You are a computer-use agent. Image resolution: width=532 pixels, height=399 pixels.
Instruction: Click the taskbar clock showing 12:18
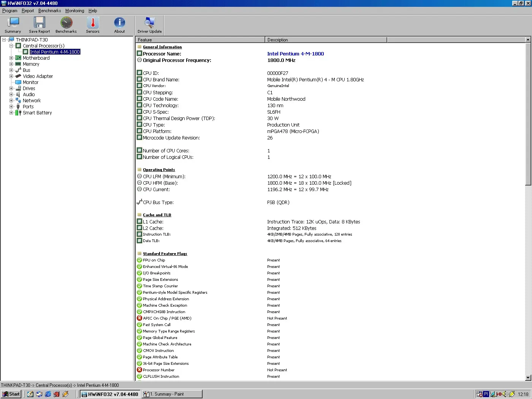(523, 394)
